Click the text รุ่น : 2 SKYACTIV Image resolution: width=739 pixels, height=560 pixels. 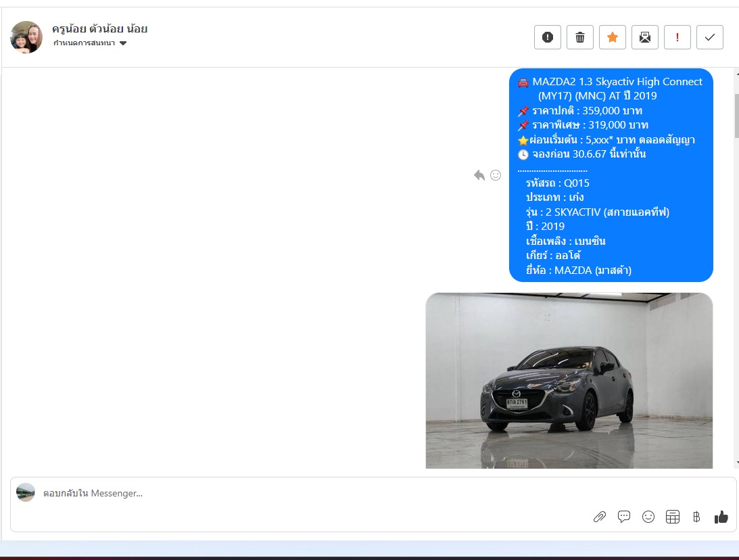(563, 212)
